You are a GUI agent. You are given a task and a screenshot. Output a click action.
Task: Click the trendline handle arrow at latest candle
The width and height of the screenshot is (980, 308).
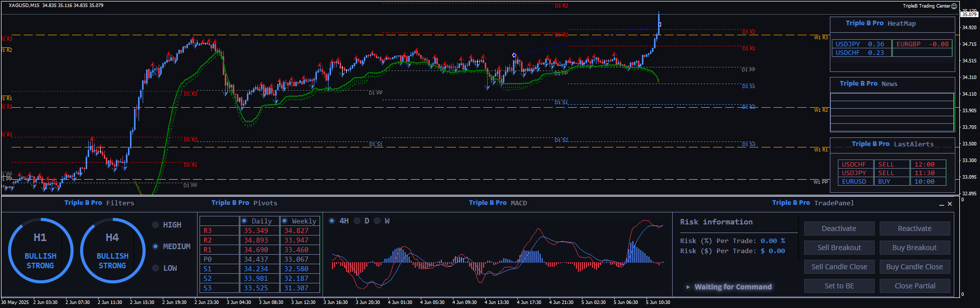[x=659, y=24]
